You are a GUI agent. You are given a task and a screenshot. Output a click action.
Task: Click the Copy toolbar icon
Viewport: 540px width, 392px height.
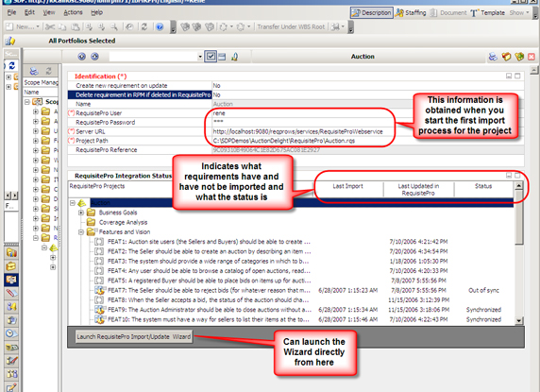click(x=62, y=26)
